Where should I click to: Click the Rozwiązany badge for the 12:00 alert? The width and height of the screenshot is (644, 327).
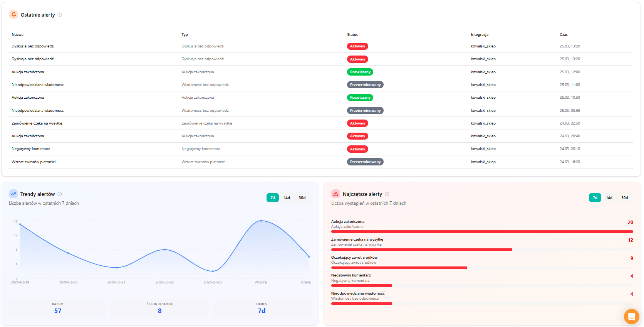pyautogui.click(x=360, y=72)
